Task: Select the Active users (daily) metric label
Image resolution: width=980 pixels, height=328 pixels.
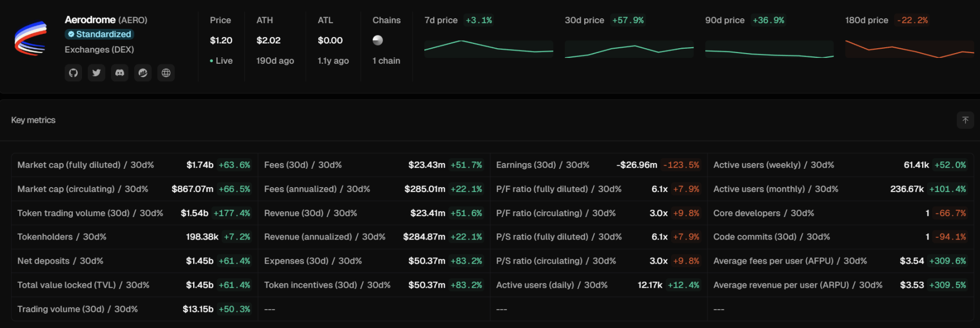Action: point(552,285)
